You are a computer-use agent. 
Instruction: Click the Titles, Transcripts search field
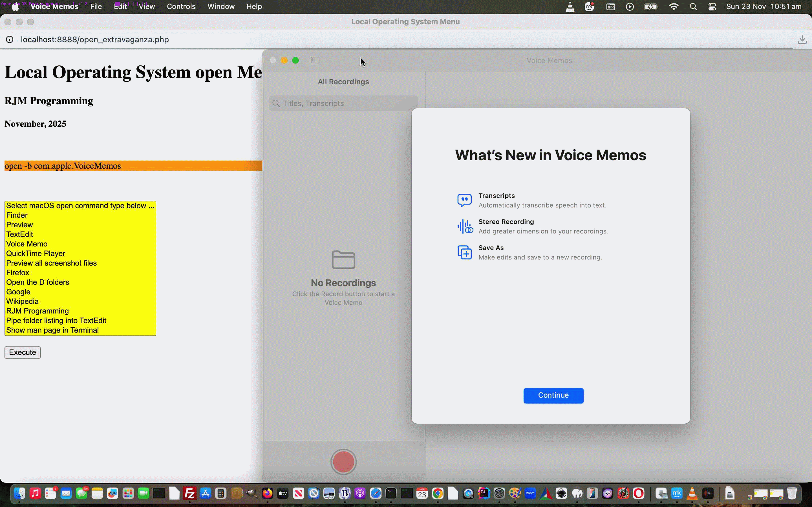[x=342, y=103]
